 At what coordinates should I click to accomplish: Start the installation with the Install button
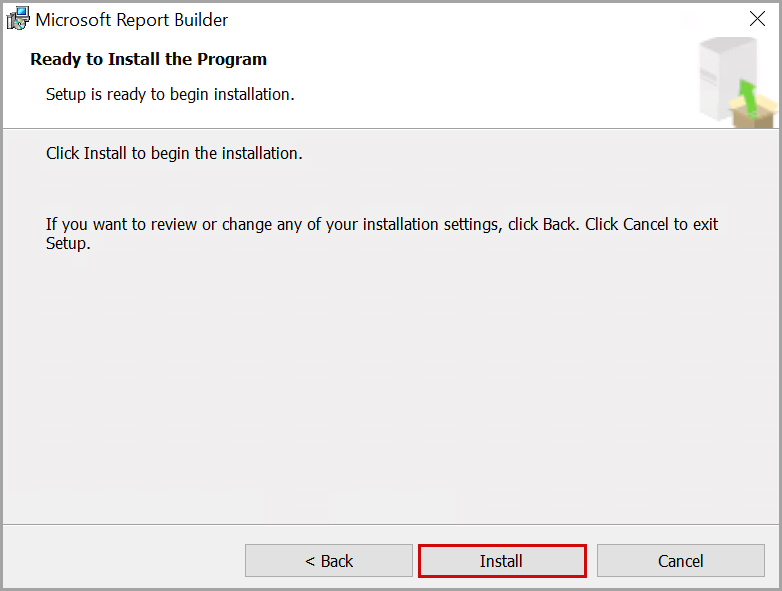(501, 561)
